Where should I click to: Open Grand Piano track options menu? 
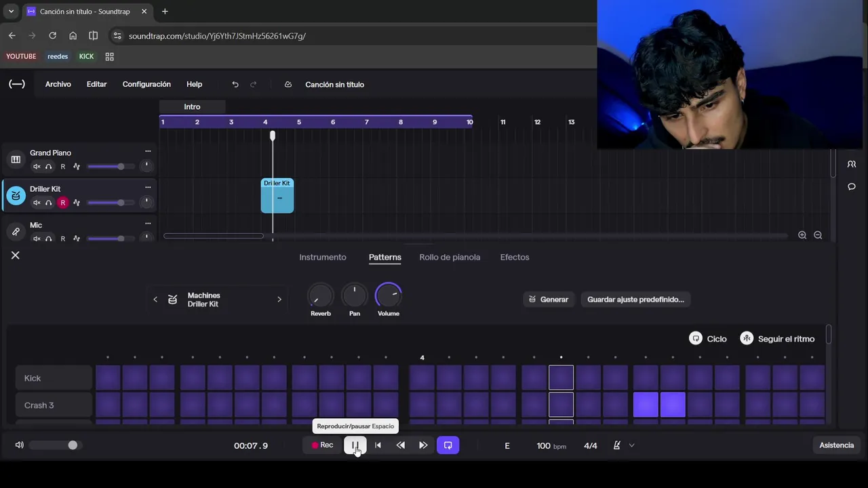coord(148,151)
